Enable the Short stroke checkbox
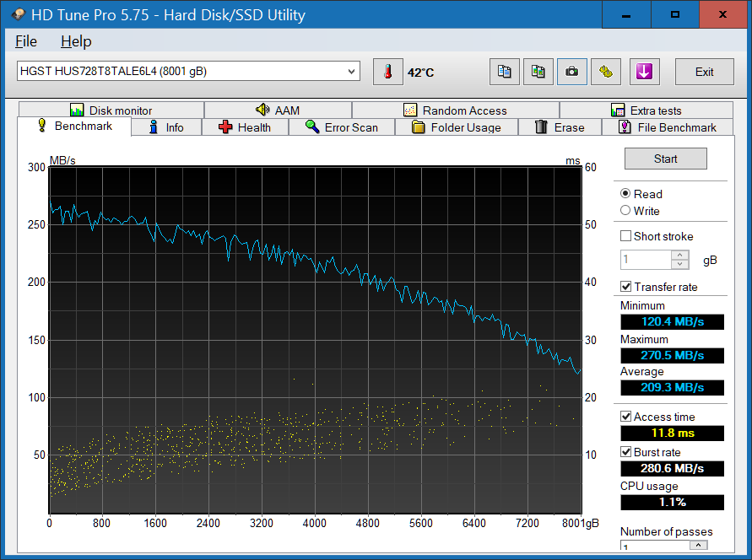Image resolution: width=752 pixels, height=560 pixels. point(627,236)
